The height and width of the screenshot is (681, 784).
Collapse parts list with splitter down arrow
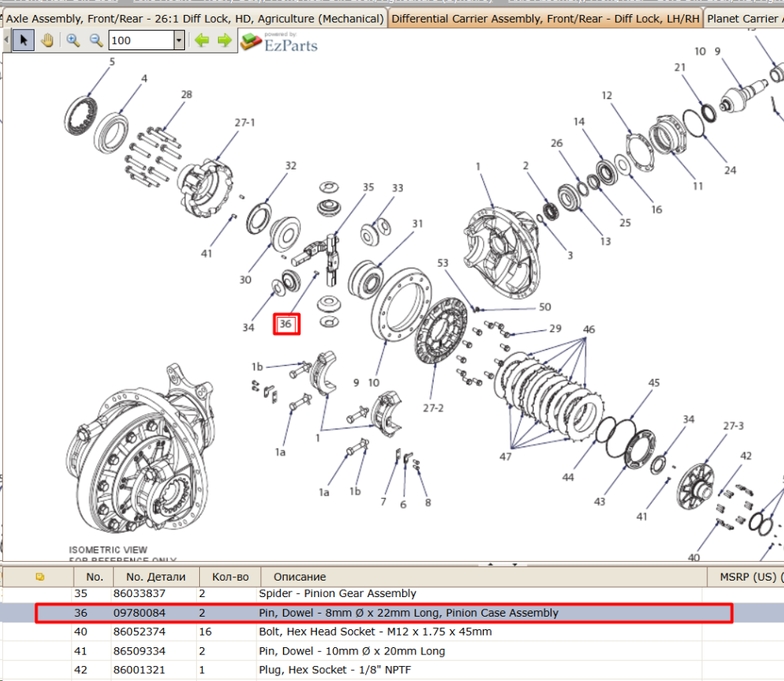(514, 564)
